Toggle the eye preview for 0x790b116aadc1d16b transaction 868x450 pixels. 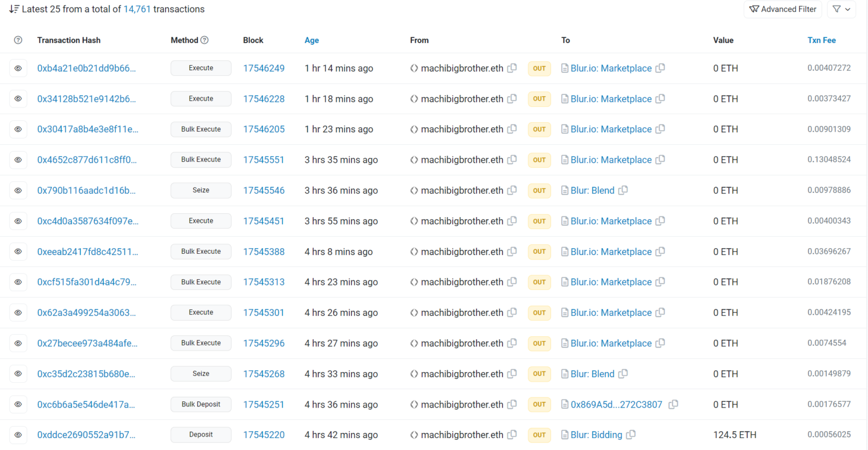click(x=18, y=191)
